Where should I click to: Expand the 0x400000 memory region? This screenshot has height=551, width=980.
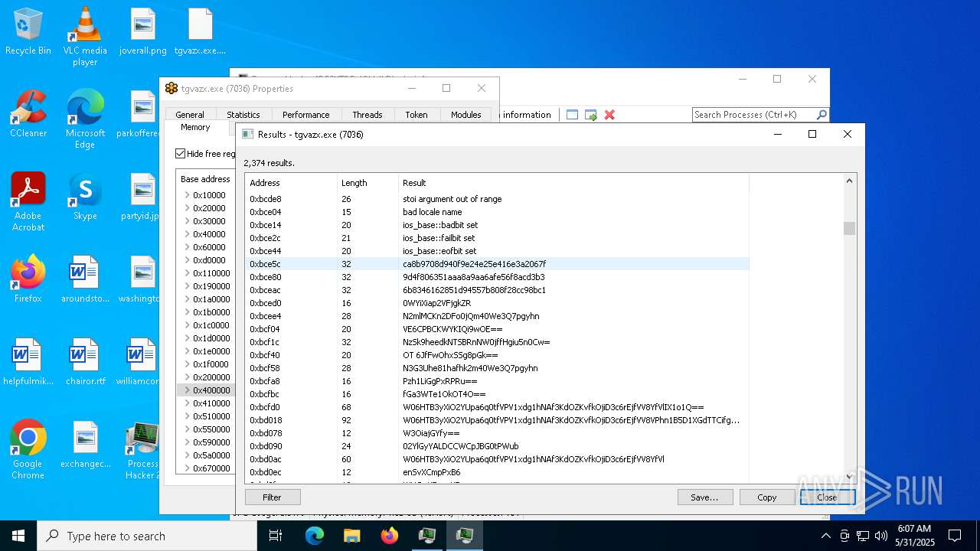187,390
